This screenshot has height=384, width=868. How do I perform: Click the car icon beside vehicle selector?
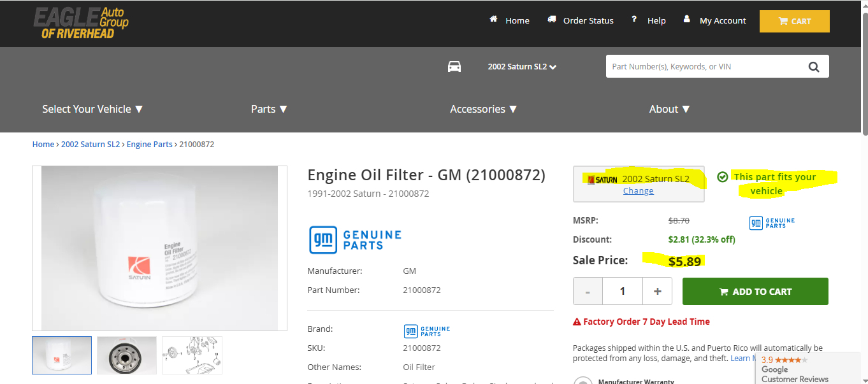454,67
